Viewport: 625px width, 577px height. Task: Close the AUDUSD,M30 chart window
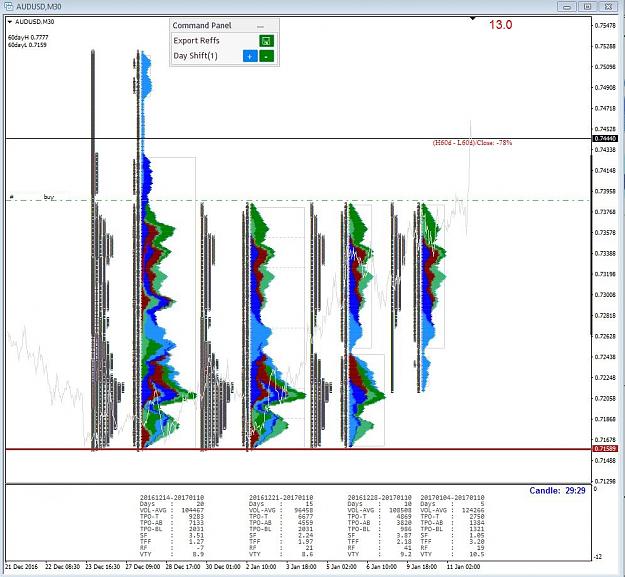608,6
